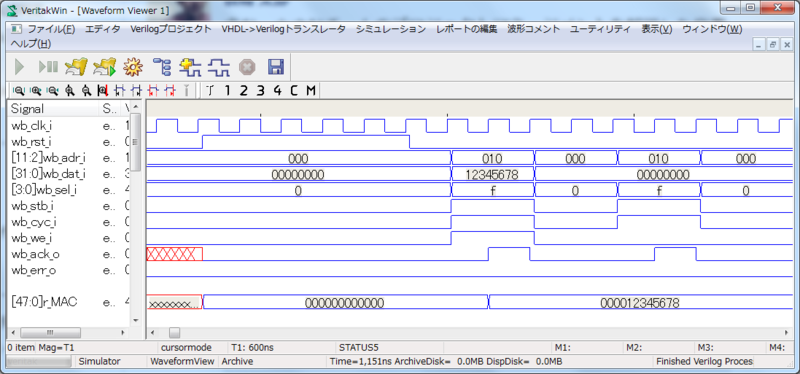Click the Archive status bar entry

coord(236,361)
